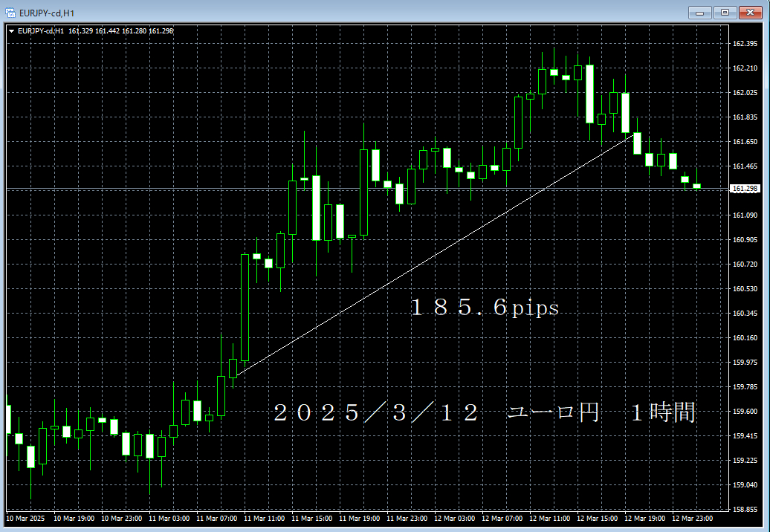The height and width of the screenshot is (532, 770).
Task: Click the 12 Mar 19:00 time label
Action: [x=645, y=519]
